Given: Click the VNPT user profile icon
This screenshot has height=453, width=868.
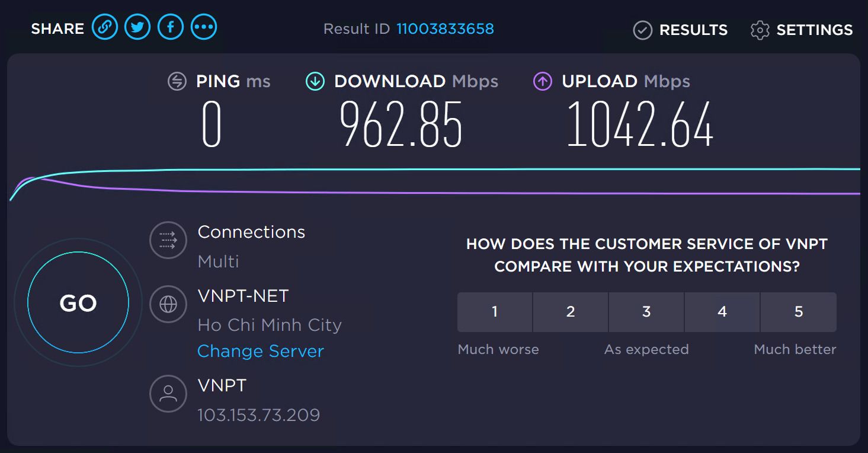Looking at the screenshot, I should click(x=168, y=394).
